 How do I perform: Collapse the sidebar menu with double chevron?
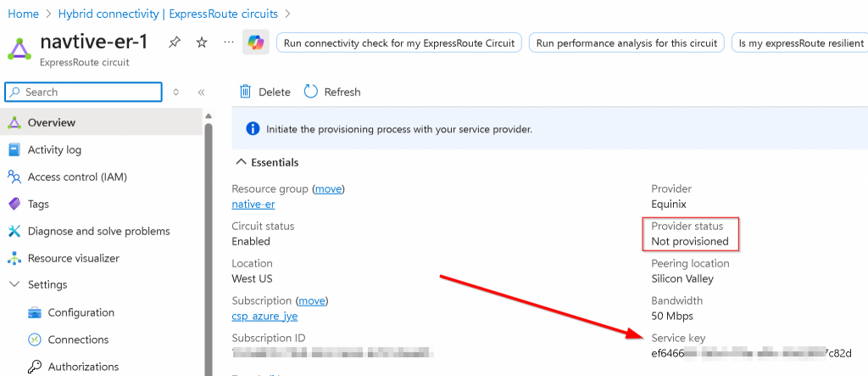[x=202, y=92]
